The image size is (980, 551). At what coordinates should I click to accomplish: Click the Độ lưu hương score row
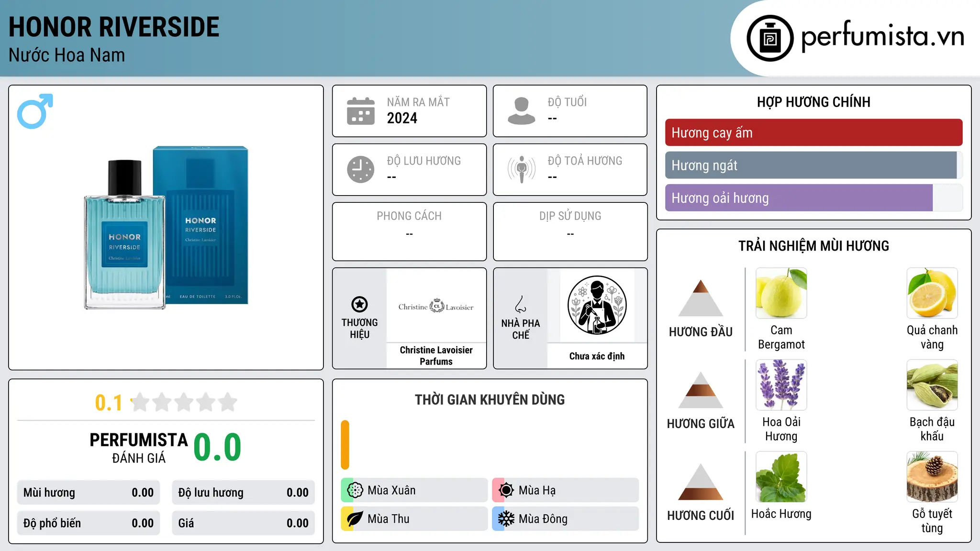(244, 493)
